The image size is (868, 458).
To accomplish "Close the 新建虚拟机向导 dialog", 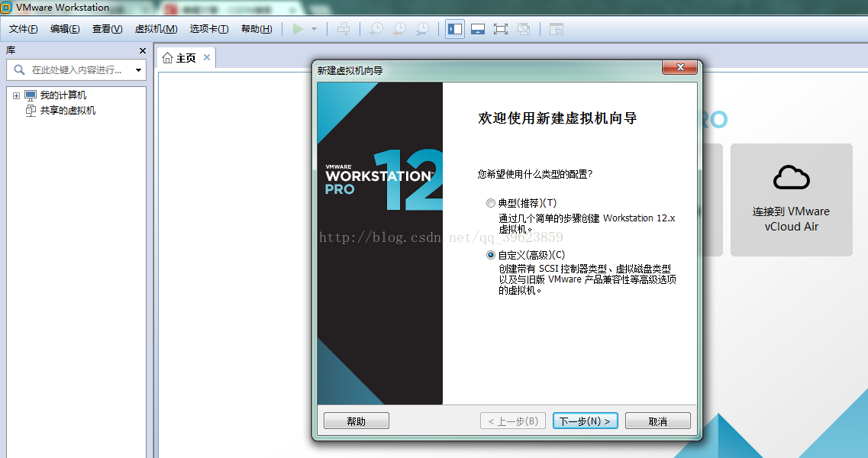I will tap(680, 67).
